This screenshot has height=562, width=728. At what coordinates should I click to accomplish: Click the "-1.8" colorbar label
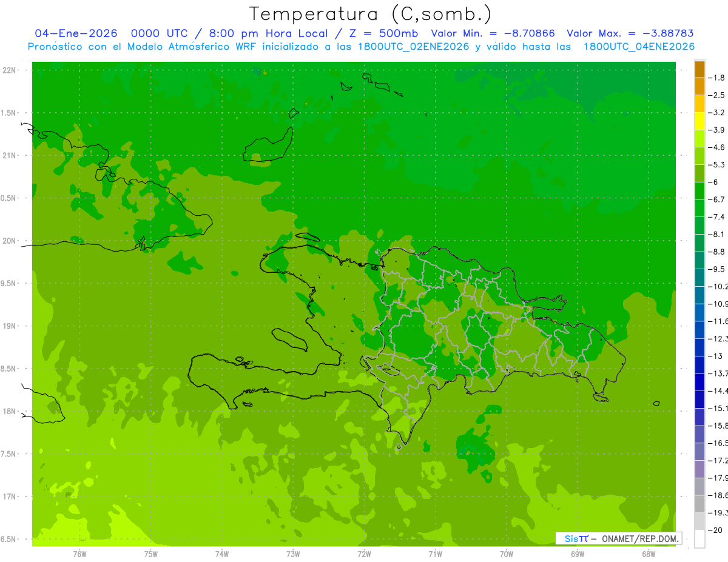click(x=717, y=78)
